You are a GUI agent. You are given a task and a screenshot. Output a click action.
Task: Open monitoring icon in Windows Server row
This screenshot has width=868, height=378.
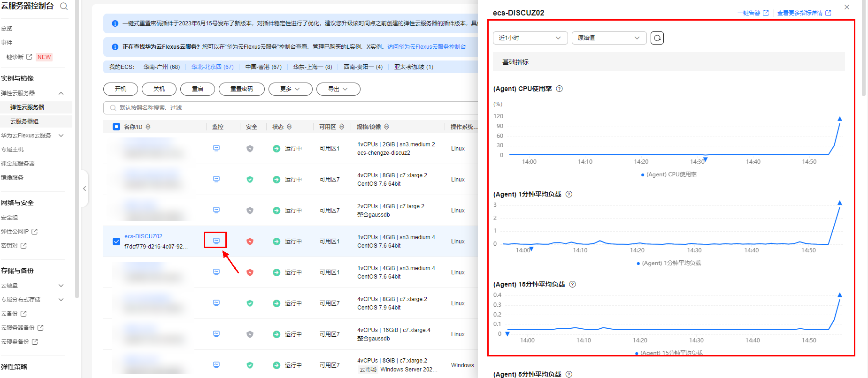click(x=216, y=364)
